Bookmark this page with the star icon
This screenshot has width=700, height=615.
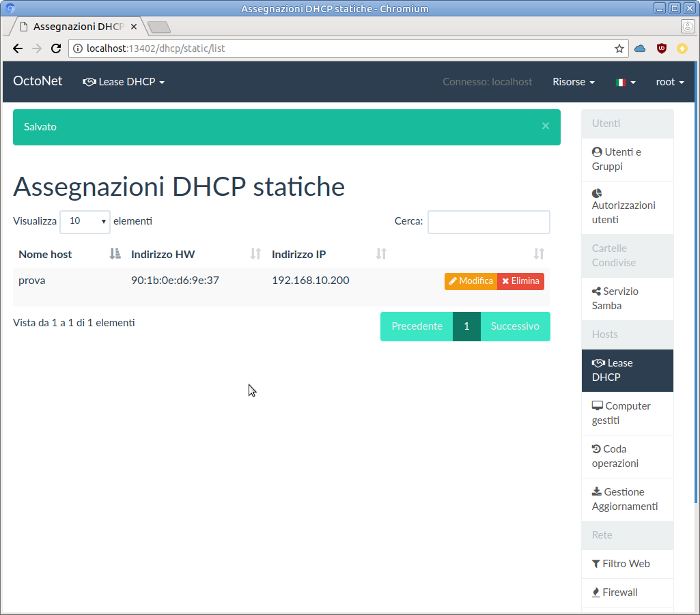[619, 48]
